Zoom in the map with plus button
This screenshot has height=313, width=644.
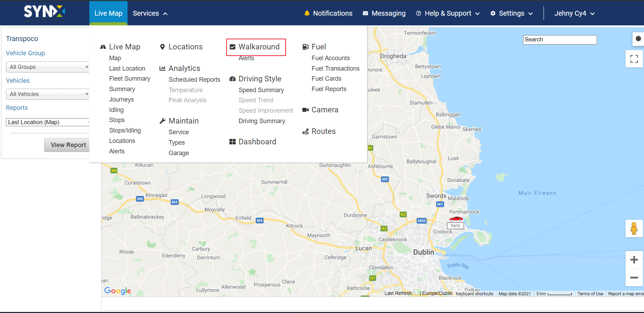coord(634,260)
